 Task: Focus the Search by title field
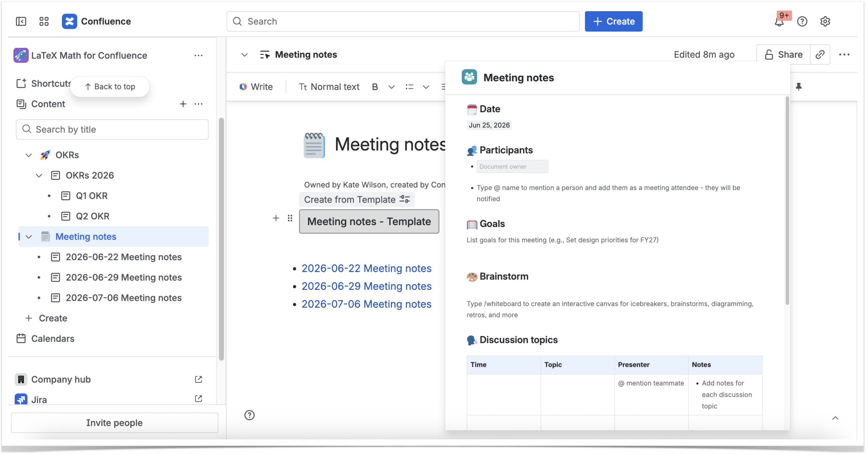point(112,129)
